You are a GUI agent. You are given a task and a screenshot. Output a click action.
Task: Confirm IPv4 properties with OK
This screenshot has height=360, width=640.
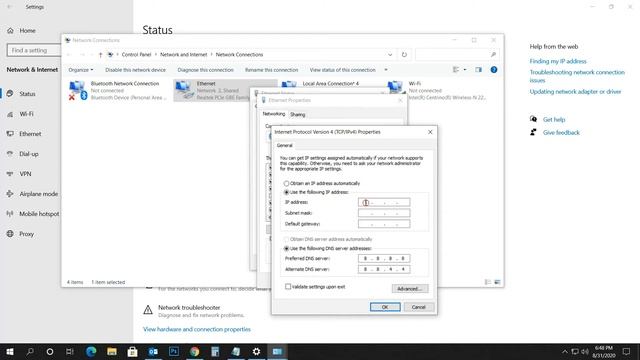click(x=385, y=307)
